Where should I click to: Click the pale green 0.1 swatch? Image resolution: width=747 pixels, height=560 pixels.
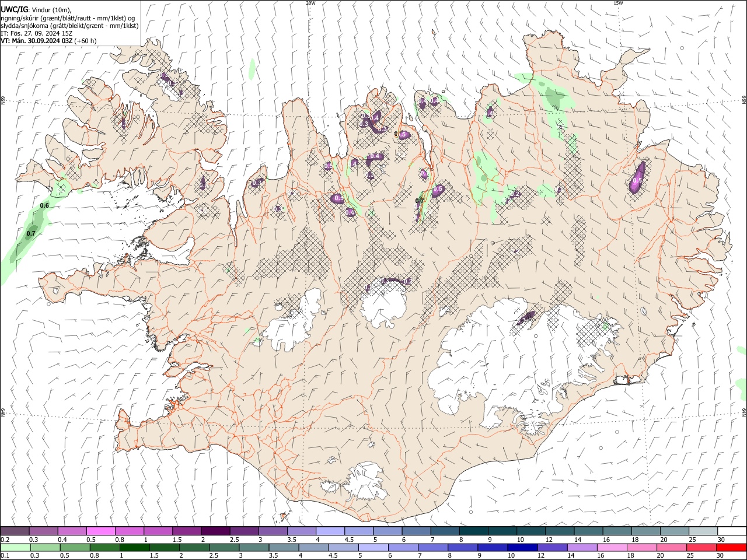[15, 547]
